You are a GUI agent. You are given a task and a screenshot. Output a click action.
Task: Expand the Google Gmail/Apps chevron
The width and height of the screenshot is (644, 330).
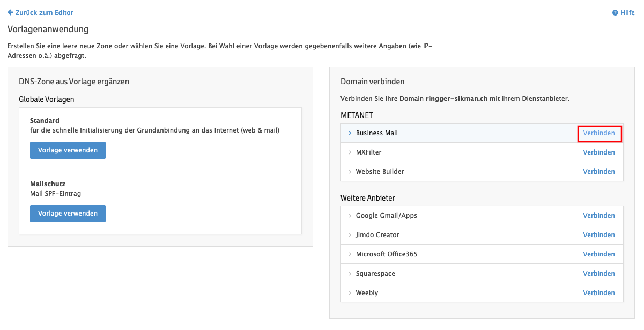tap(350, 216)
